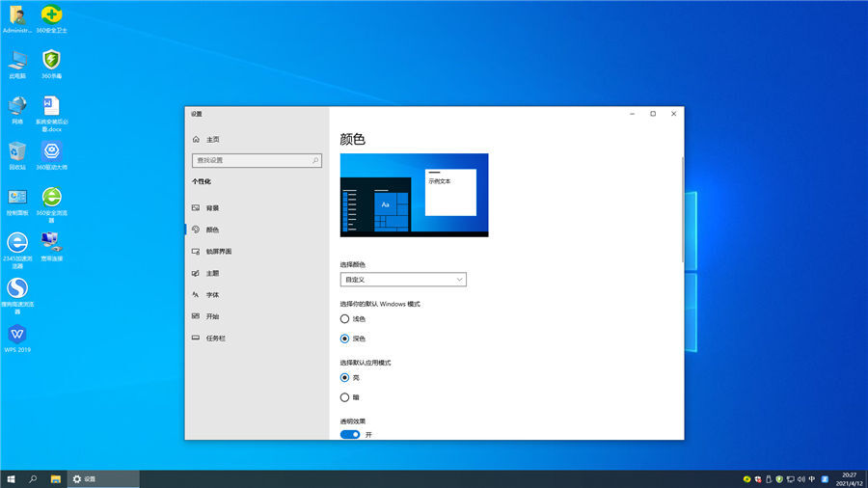The height and width of the screenshot is (488, 868).
Task: Expand the 选择颜色 dropdown showing 自定义
Action: click(x=403, y=280)
